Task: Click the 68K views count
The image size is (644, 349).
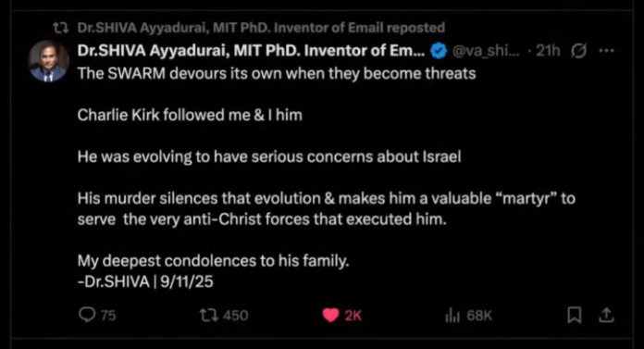Action: [x=479, y=316]
